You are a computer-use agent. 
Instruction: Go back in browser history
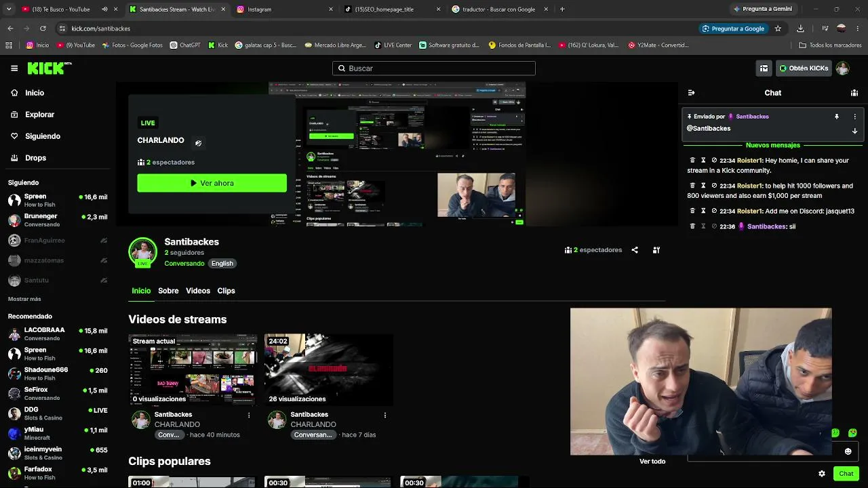pyautogui.click(x=10, y=28)
